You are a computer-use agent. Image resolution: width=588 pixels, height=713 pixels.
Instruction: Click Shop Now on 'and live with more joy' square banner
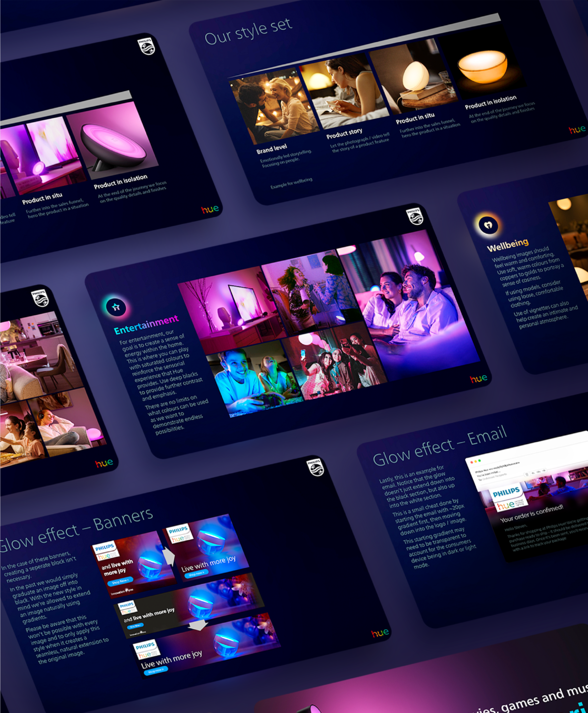[x=120, y=581]
